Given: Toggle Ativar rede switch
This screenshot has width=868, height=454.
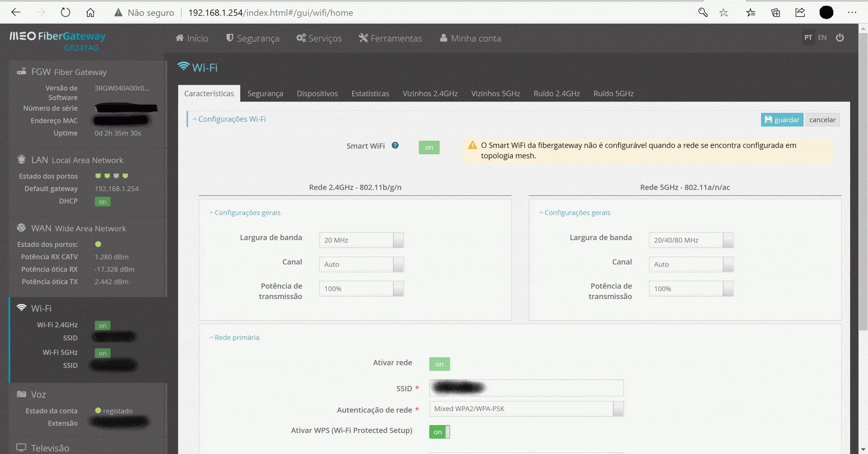Looking at the screenshot, I should (440, 364).
